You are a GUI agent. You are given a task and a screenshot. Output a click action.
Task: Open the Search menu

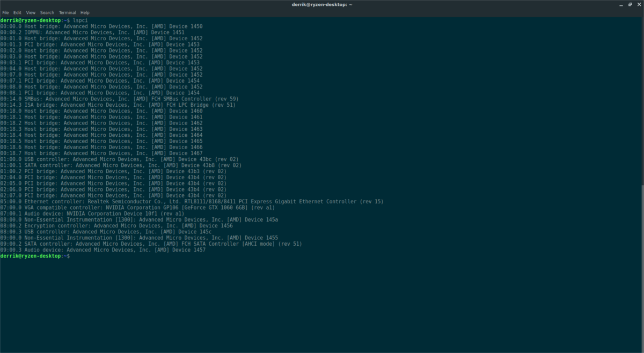click(47, 12)
